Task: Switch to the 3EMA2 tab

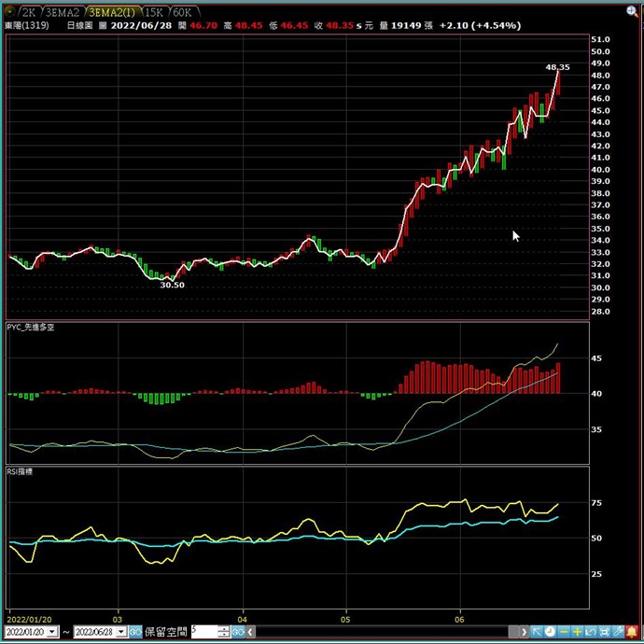Action: click(63, 12)
